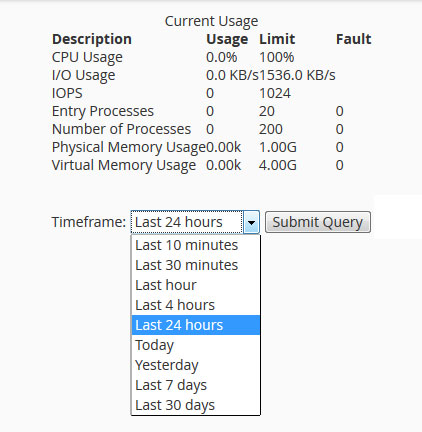Click the '200' process limit value
422x432 pixels.
[x=271, y=129]
